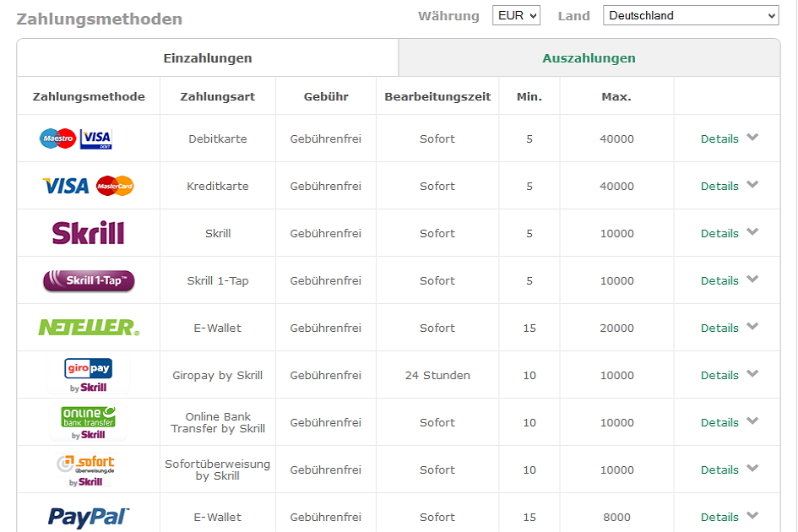Expand the Giropay by Skrill row chevron

[x=752, y=374]
